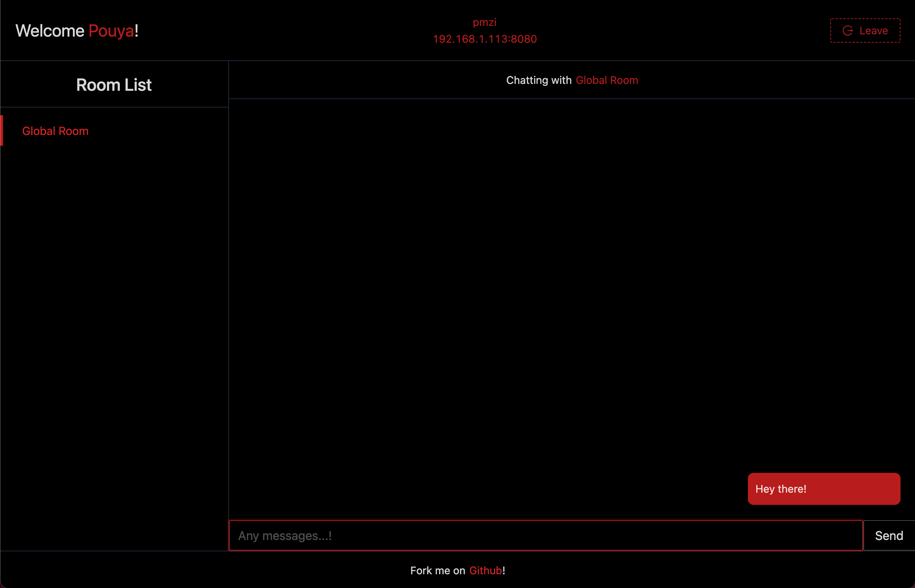Click the 192.168.1.113:8080 server address
Image resolution: width=915 pixels, height=588 pixels.
coord(485,39)
